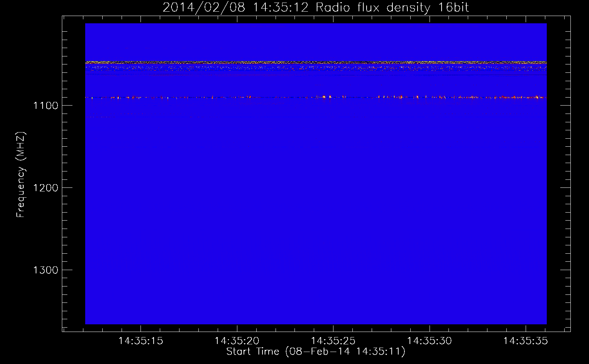
Task: Click the 1200 frequency tick label
Action: [46, 188]
